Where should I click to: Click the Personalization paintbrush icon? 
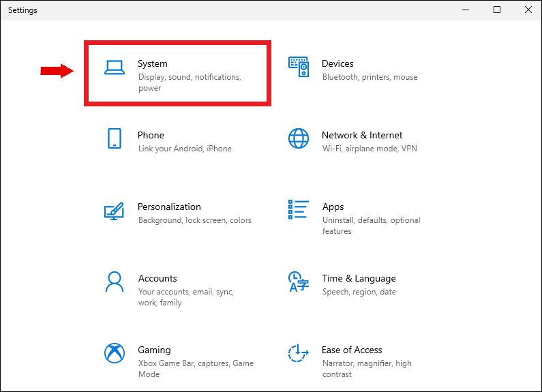click(x=115, y=210)
